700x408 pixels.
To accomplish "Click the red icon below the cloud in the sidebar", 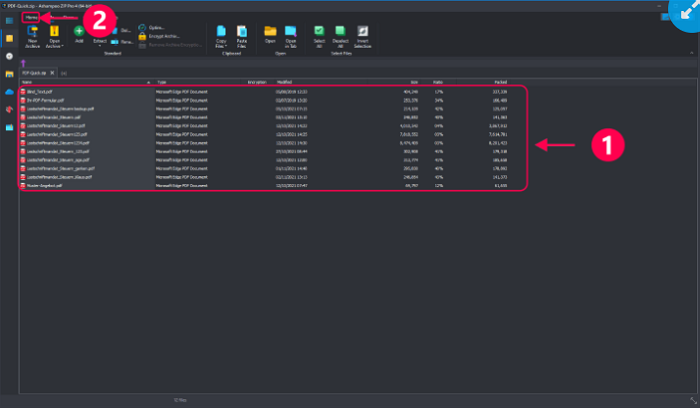I will [x=9, y=109].
